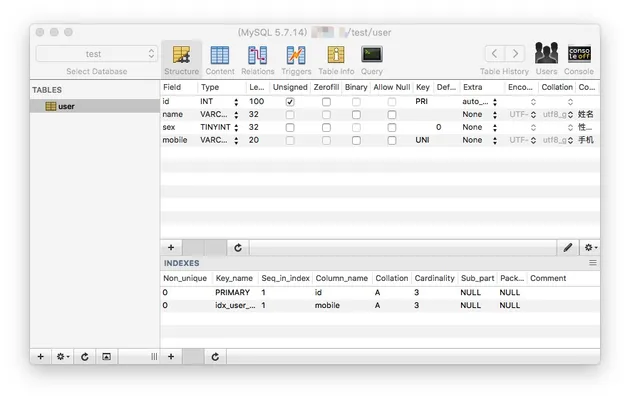Open Encoding dropdown for name field

tap(533, 115)
